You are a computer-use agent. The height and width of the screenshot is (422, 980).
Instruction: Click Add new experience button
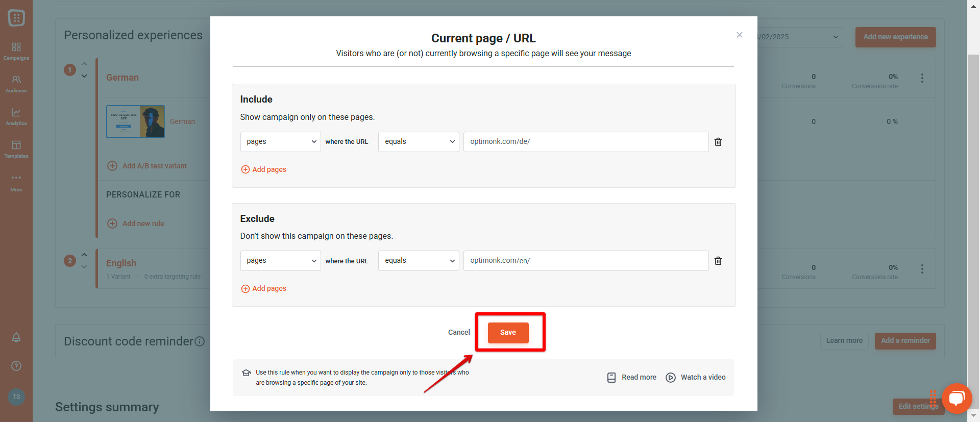click(x=896, y=37)
